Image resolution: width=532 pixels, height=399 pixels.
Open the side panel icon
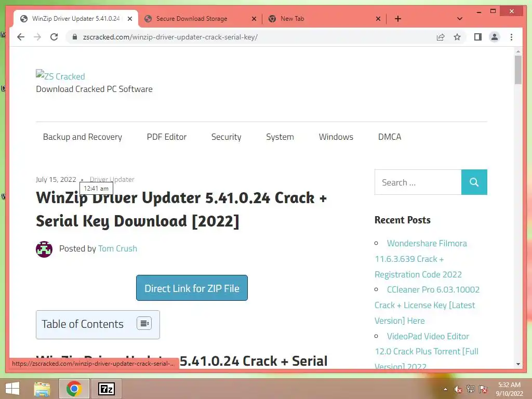(478, 37)
